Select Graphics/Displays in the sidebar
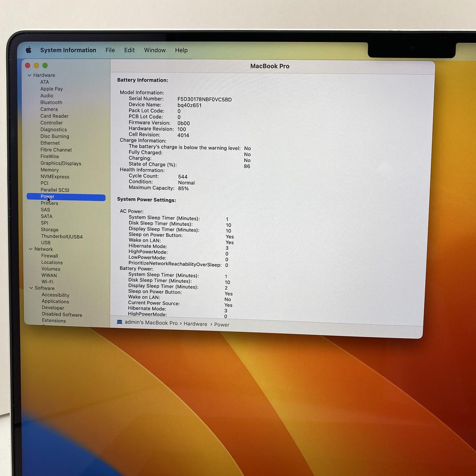The image size is (476, 476). pyautogui.click(x=61, y=164)
